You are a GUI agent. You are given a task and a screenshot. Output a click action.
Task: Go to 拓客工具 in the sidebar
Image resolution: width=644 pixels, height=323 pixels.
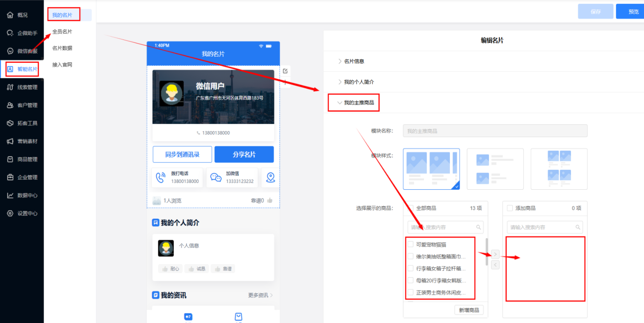(x=22, y=123)
